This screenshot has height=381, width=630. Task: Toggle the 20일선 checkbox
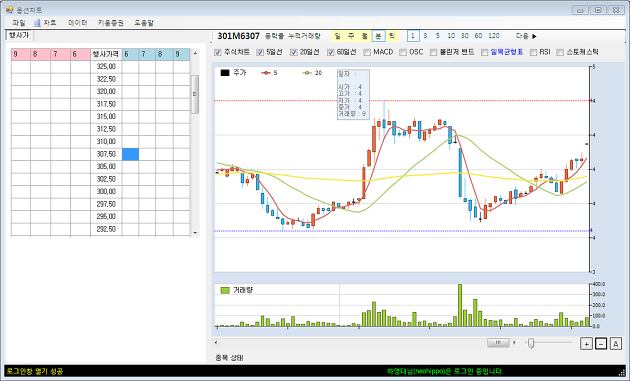(294, 52)
